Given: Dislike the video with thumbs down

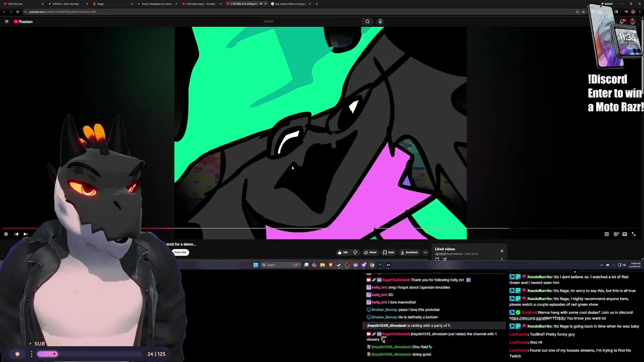Looking at the screenshot, I should [355, 252].
